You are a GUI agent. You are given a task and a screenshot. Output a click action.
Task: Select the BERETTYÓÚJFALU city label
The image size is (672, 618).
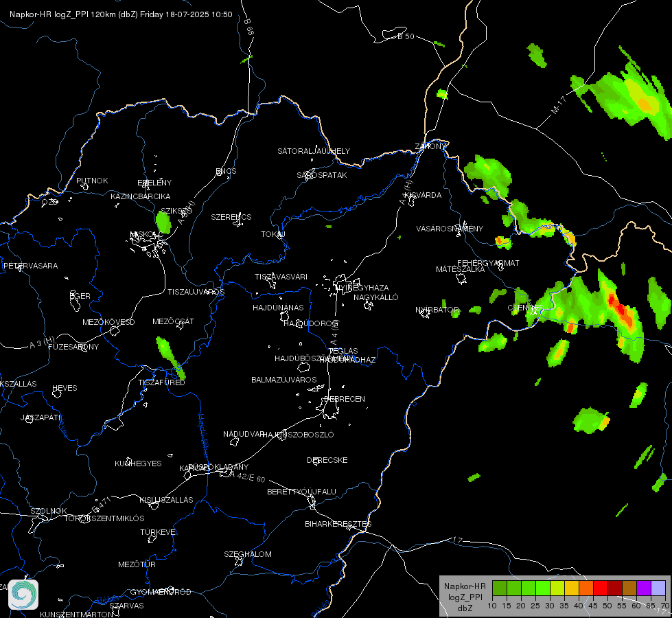302,492
